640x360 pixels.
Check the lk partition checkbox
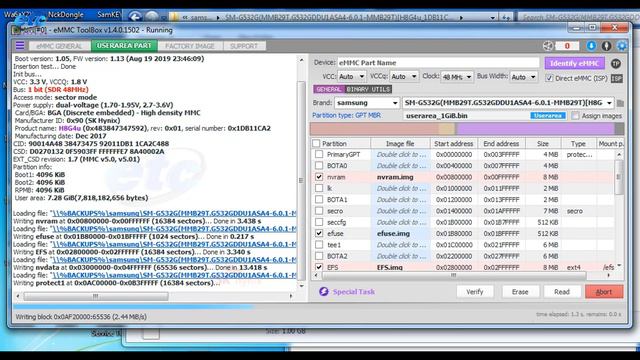pyautogui.click(x=319, y=188)
